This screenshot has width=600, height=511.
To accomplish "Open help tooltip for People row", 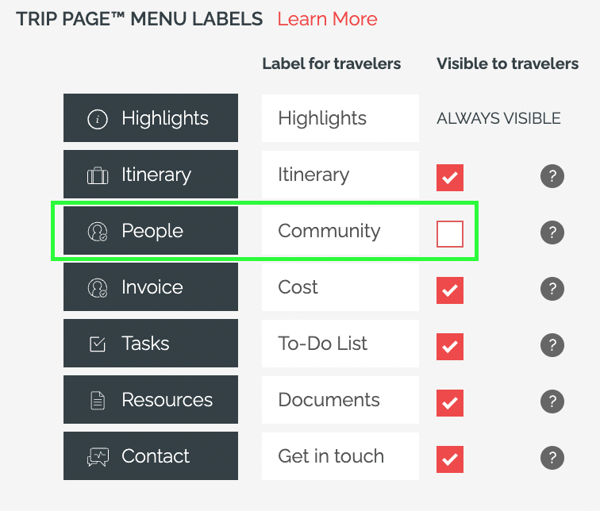I will pyautogui.click(x=552, y=232).
